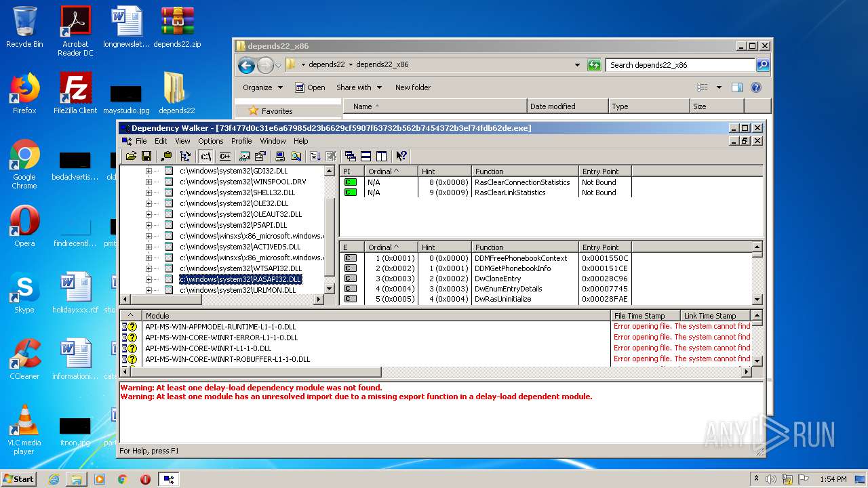Viewport: 868px width, 488px height.
Task: Expand the SHELL32.DLL tree node
Action: (x=149, y=192)
